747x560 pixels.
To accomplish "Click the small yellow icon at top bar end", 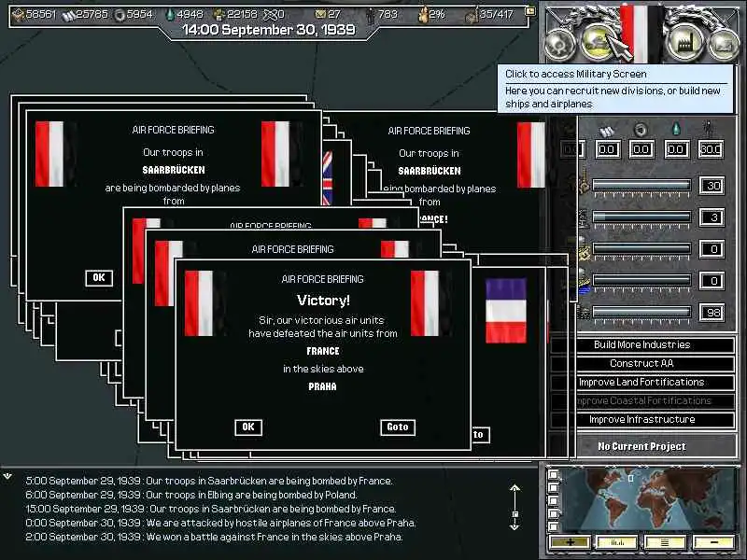I will click(529, 10).
